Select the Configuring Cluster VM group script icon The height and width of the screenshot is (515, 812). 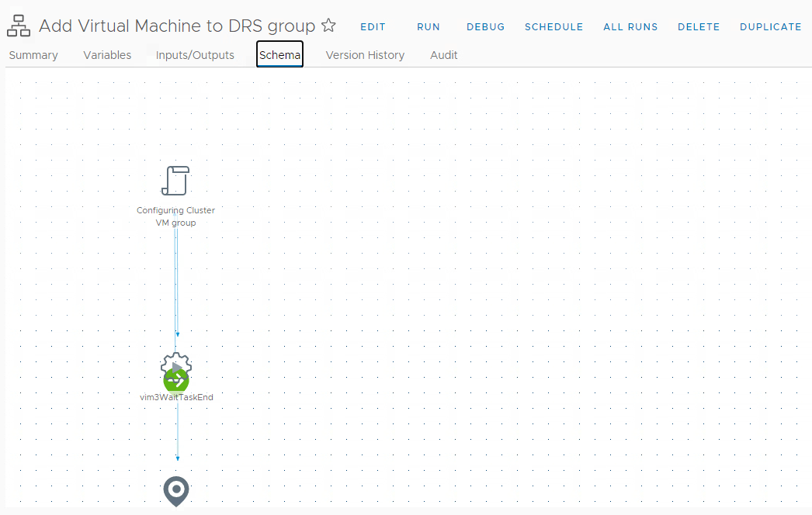pyautogui.click(x=175, y=181)
